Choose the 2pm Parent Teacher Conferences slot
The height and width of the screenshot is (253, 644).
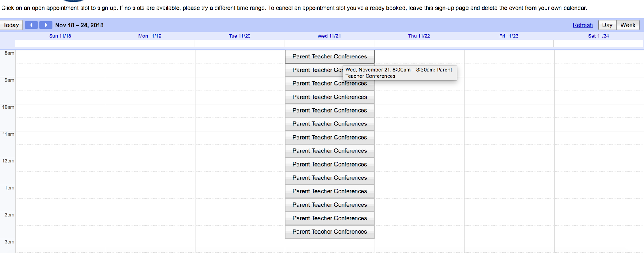coord(330,218)
